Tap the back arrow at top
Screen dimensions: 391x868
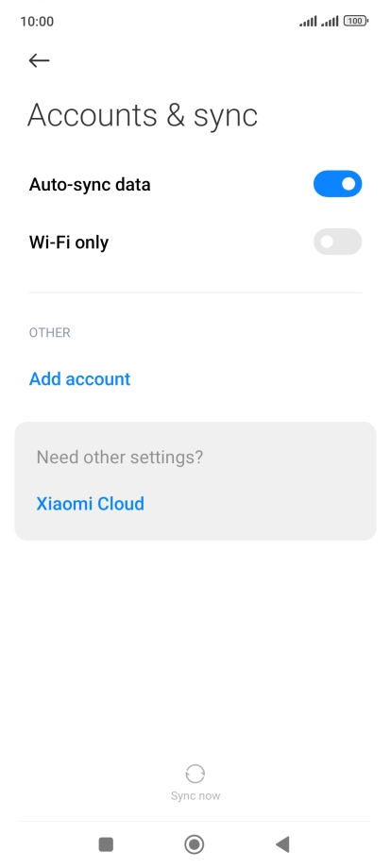[x=40, y=60]
